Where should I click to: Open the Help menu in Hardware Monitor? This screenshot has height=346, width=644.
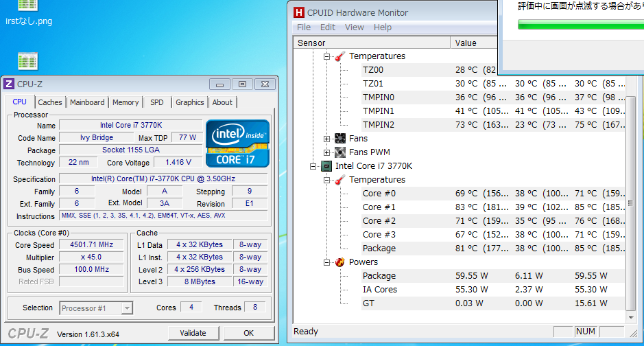click(x=383, y=27)
